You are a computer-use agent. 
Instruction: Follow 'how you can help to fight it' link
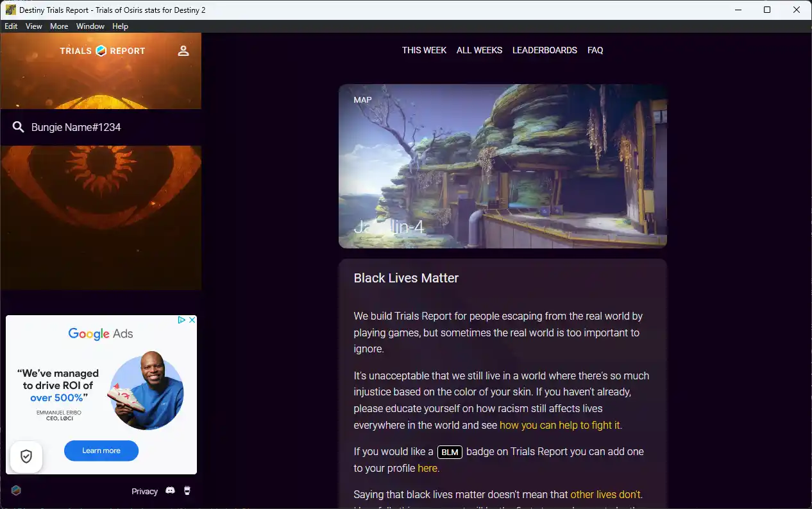(x=560, y=425)
